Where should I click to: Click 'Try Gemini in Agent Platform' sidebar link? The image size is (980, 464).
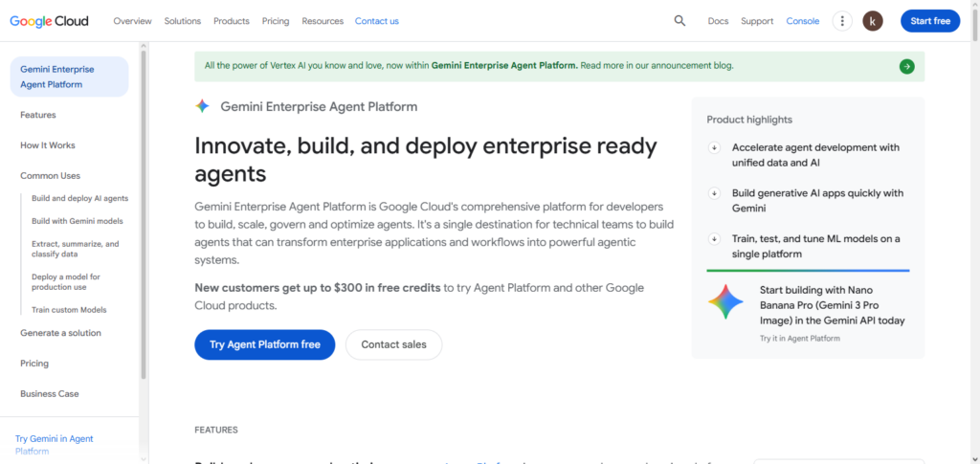click(55, 445)
